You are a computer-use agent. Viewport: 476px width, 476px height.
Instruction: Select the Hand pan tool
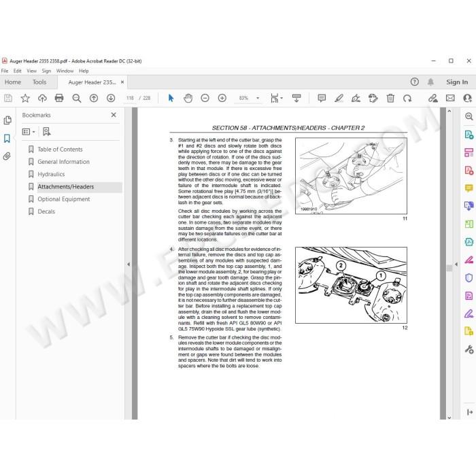click(x=188, y=98)
